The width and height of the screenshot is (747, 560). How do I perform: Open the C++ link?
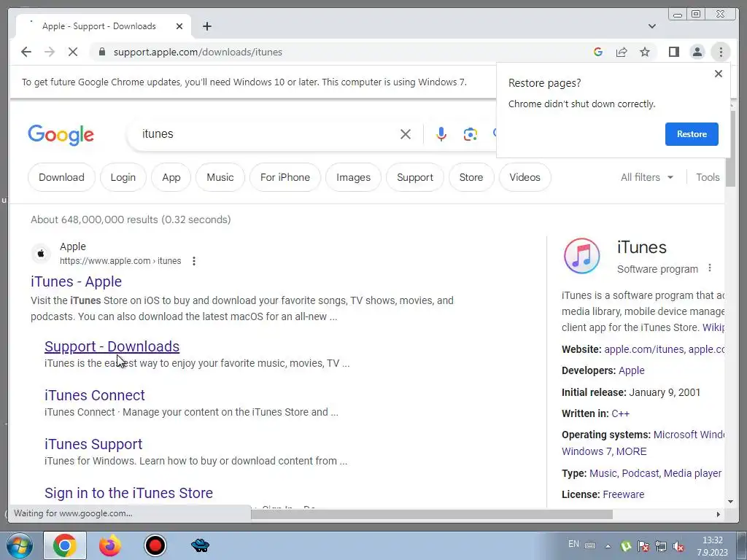coord(620,413)
